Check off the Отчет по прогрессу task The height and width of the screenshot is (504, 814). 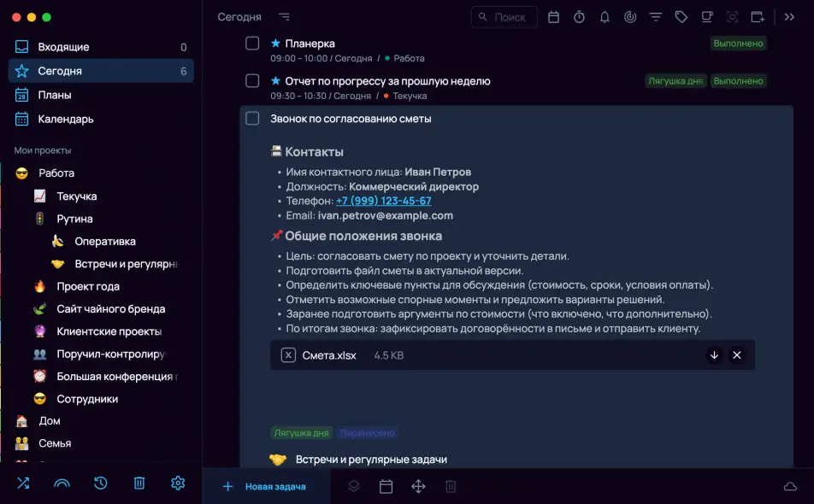pyautogui.click(x=252, y=81)
